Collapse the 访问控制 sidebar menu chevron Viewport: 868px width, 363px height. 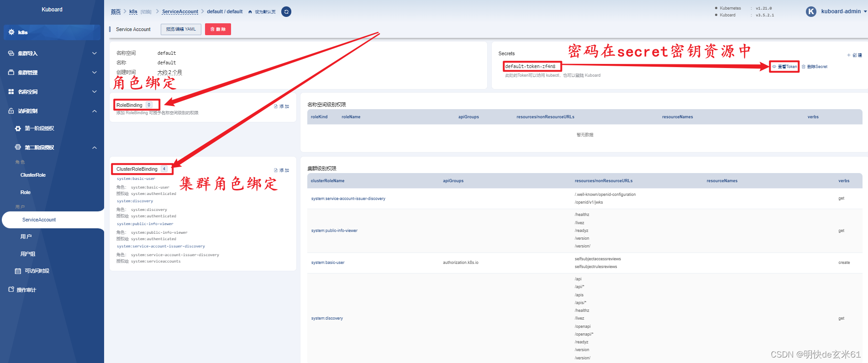[x=95, y=111]
